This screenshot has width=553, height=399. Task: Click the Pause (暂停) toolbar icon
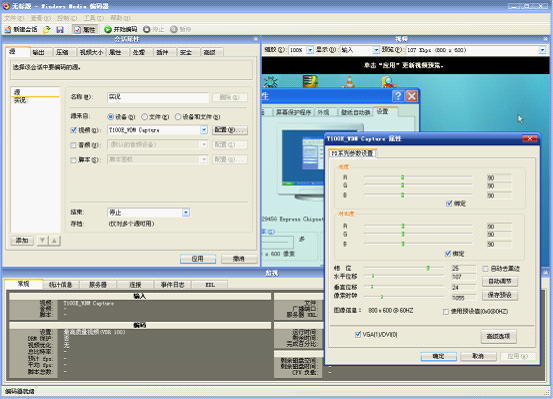pos(174,30)
